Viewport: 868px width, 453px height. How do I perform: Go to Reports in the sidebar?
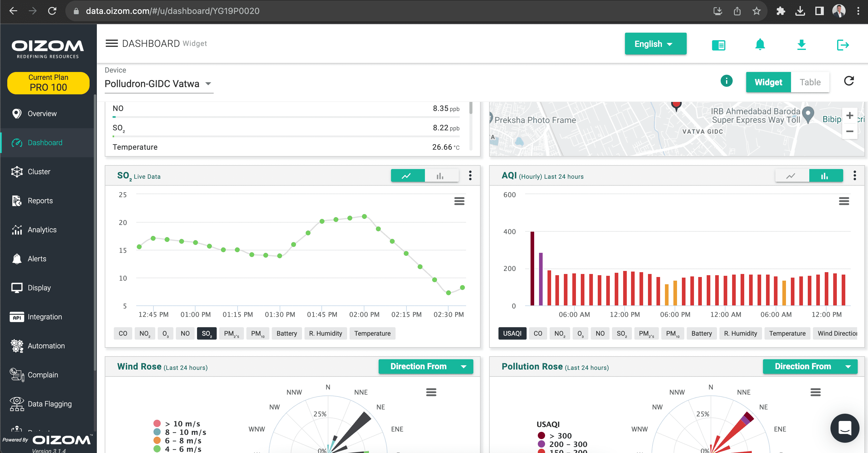(x=40, y=201)
